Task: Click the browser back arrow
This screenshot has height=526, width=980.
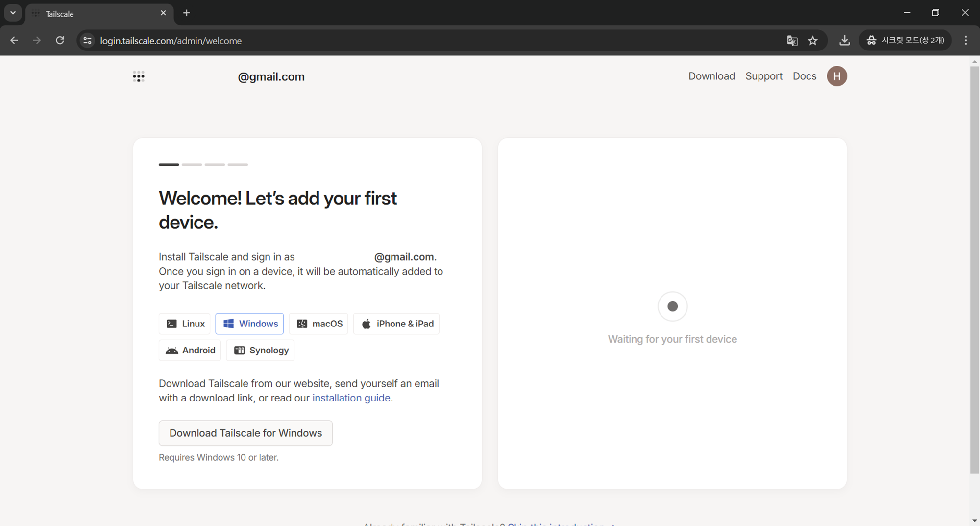Action: point(14,40)
